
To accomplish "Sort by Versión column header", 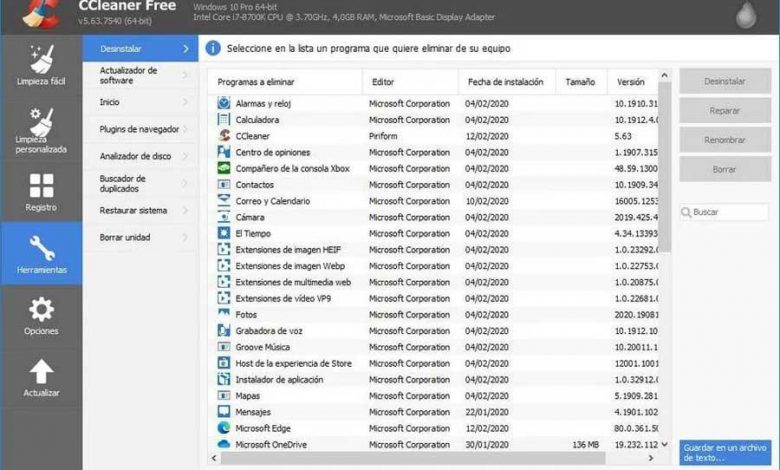I will pos(633,82).
